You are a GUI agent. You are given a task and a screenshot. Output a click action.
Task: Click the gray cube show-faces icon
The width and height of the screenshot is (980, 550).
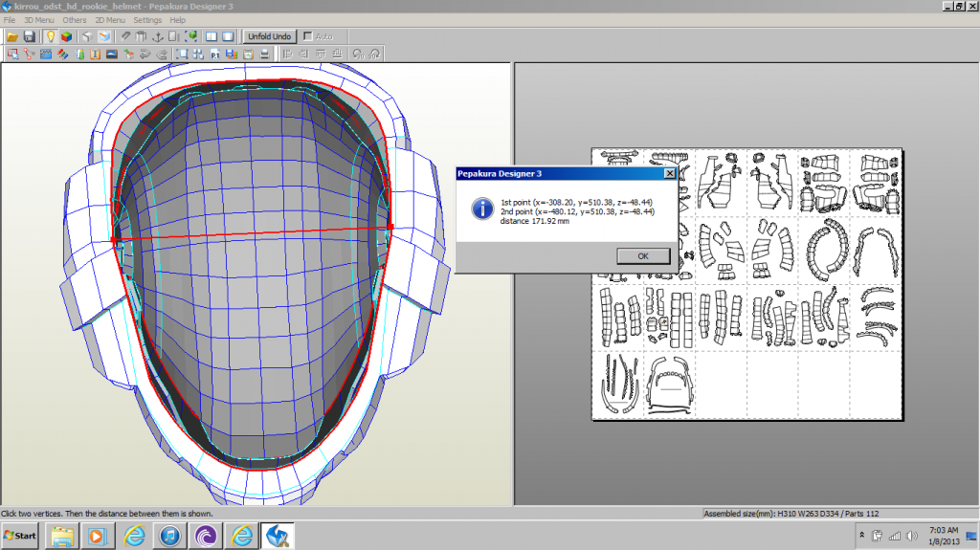[x=87, y=37]
